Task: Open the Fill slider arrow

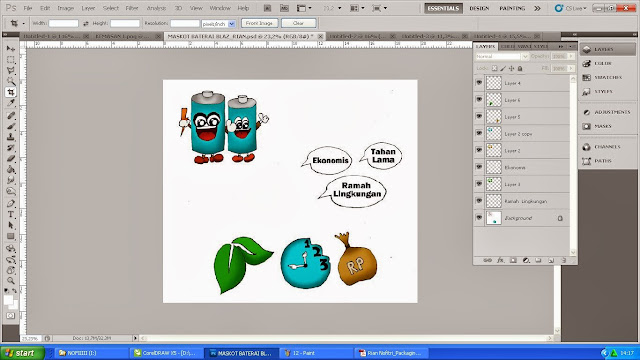Action: coord(571,69)
